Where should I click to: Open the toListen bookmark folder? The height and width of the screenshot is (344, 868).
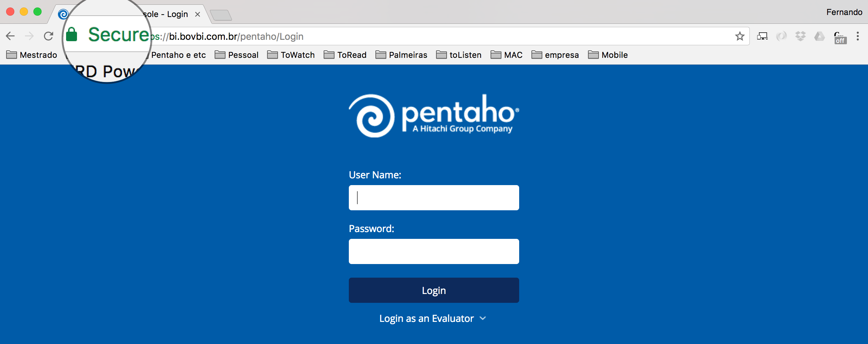[x=459, y=55]
